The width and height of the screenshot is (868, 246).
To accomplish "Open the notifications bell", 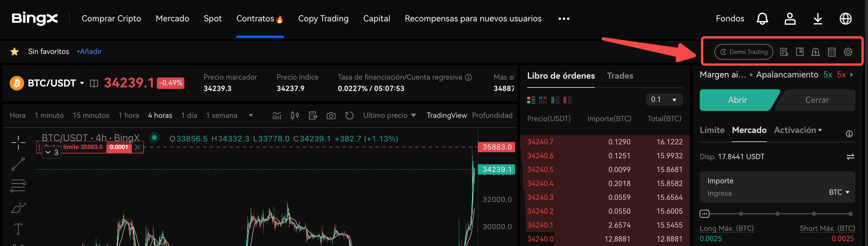I will pyautogui.click(x=762, y=18).
